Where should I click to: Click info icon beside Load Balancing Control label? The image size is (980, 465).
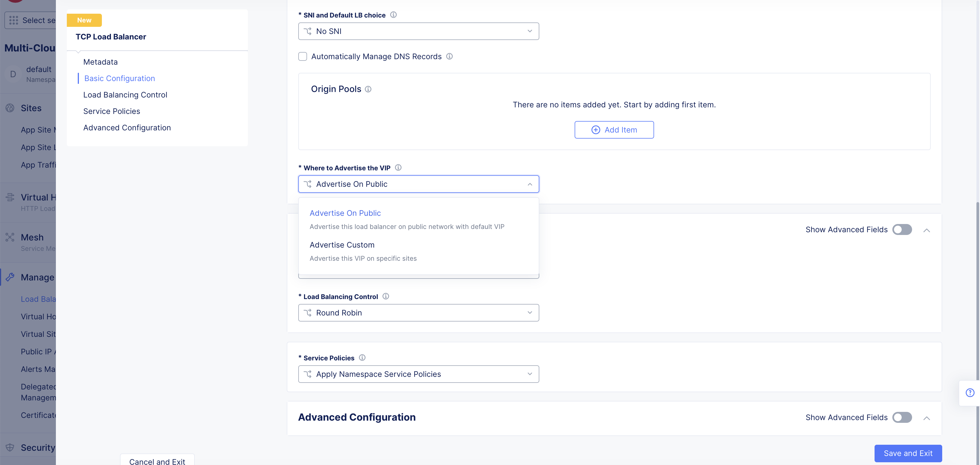385,296
